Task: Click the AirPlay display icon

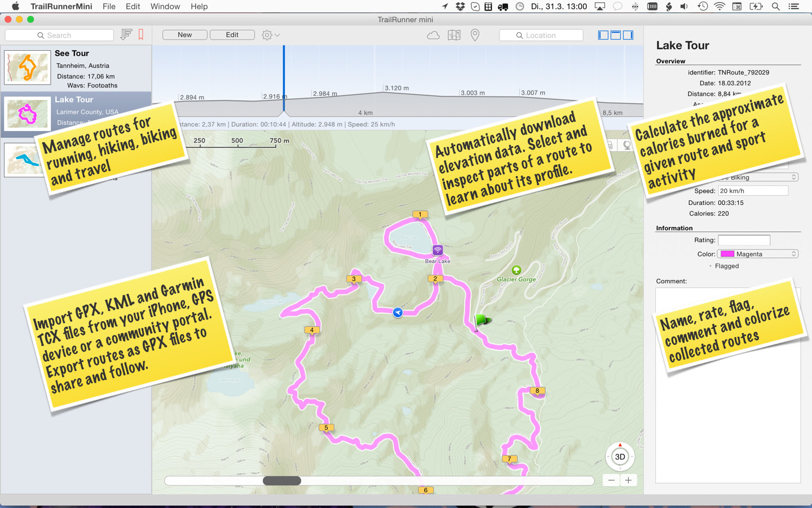Action: 600,6
